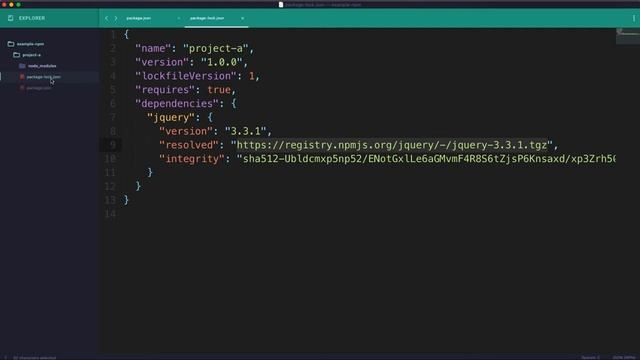Click the characters-selected status bar entry
This screenshot has width=640, height=360.
click(x=35, y=358)
